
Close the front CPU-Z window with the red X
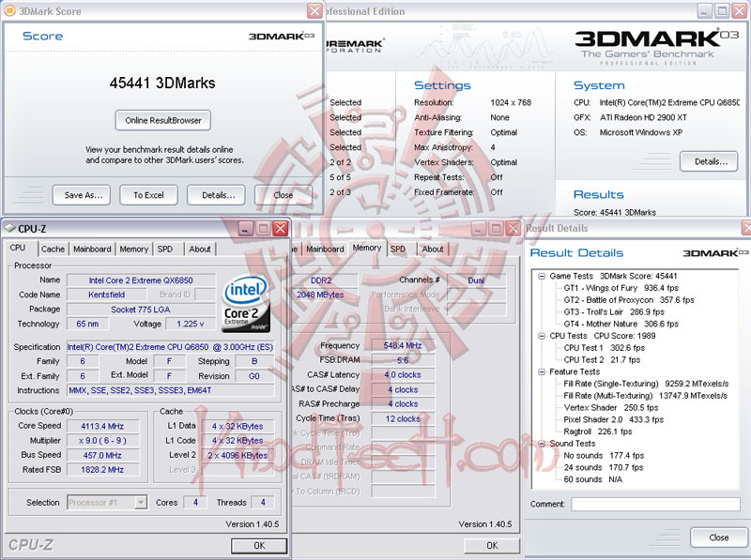click(x=280, y=229)
